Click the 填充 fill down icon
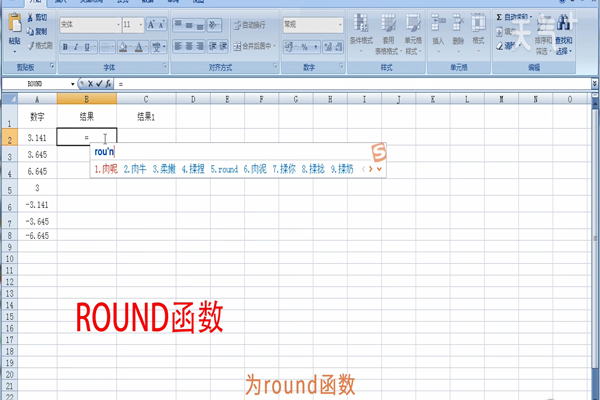Viewport: 600px width, 400px height. point(499,32)
